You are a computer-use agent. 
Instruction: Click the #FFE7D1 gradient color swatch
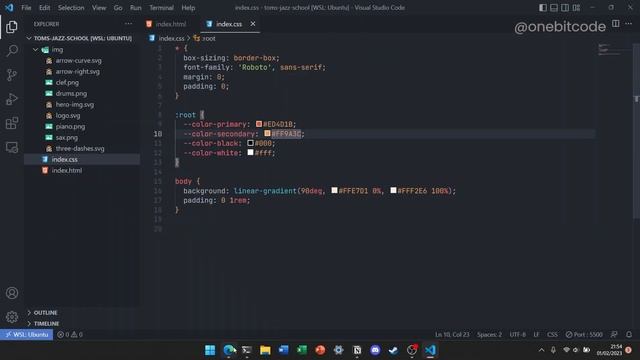coord(334,190)
